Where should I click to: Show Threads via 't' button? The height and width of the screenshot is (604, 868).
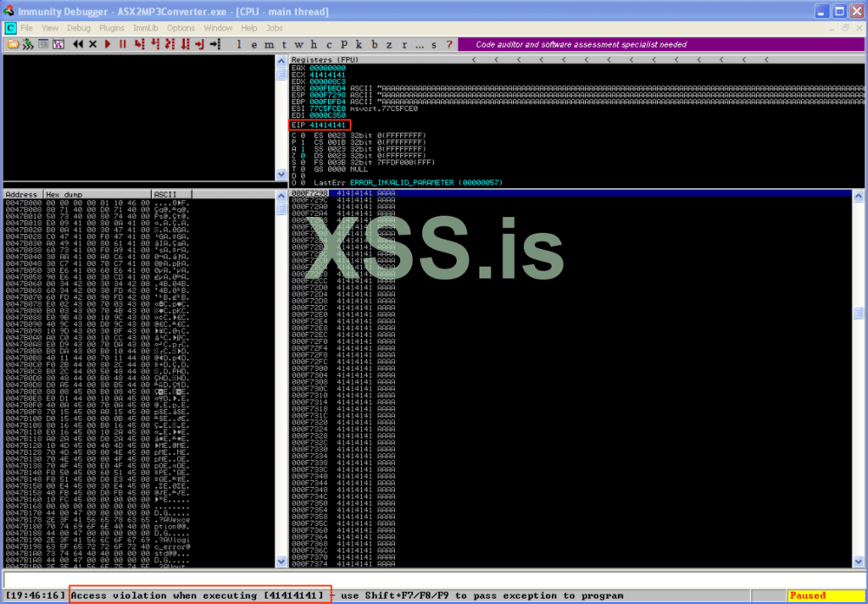(283, 45)
